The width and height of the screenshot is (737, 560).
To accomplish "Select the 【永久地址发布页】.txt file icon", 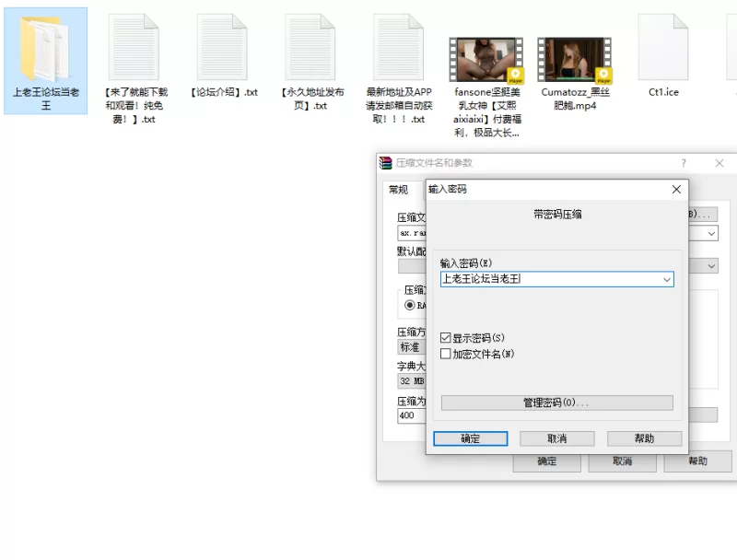I will [310, 47].
